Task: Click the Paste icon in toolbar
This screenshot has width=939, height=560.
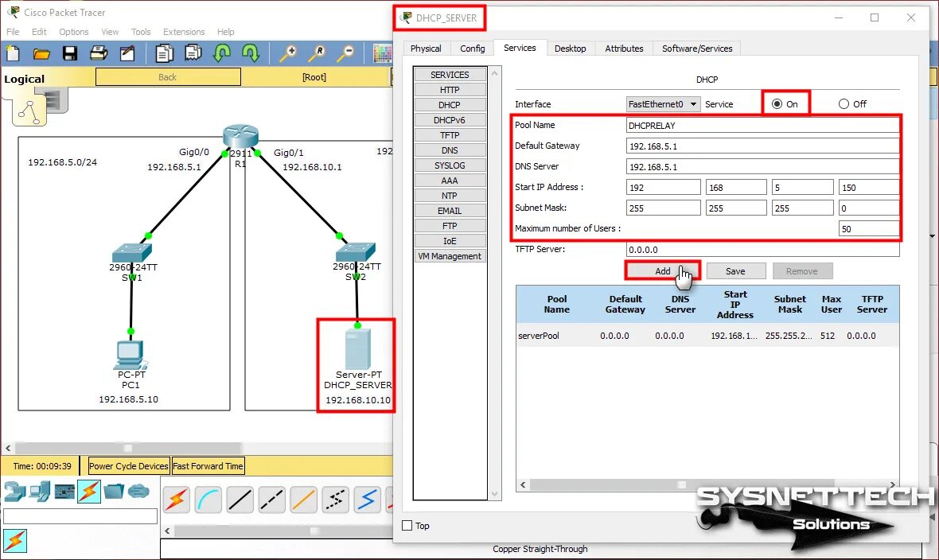Action: point(193,54)
